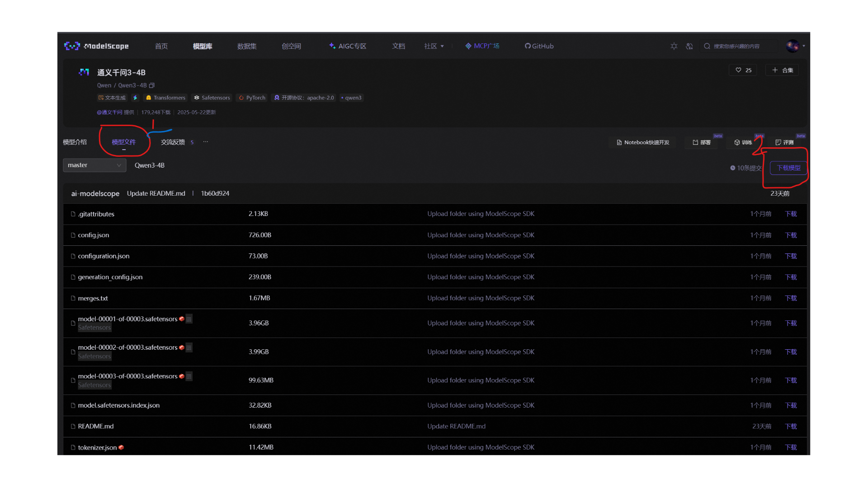Toggle the light/dark theme sun icon
Image resolution: width=868 pixels, height=488 pixels.
674,46
